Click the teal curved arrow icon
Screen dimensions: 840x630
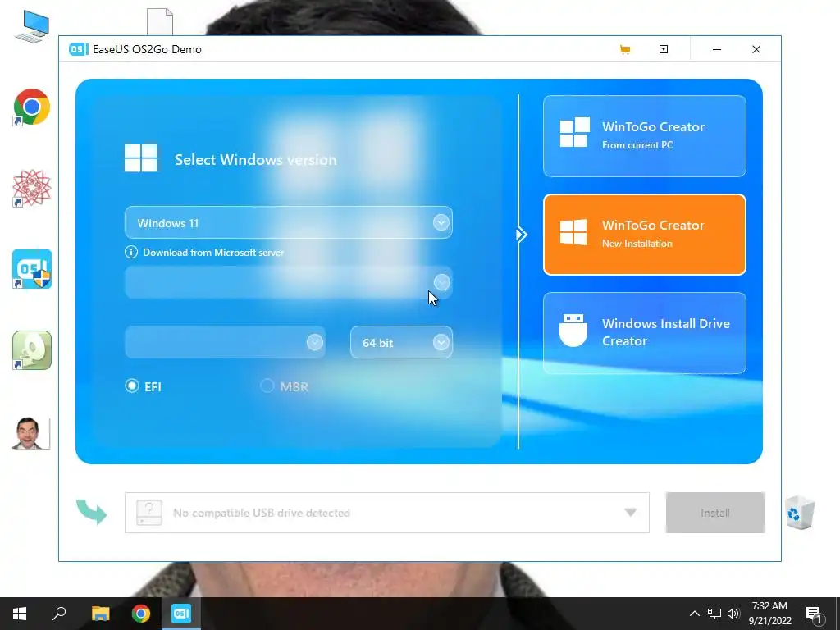click(x=92, y=512)
